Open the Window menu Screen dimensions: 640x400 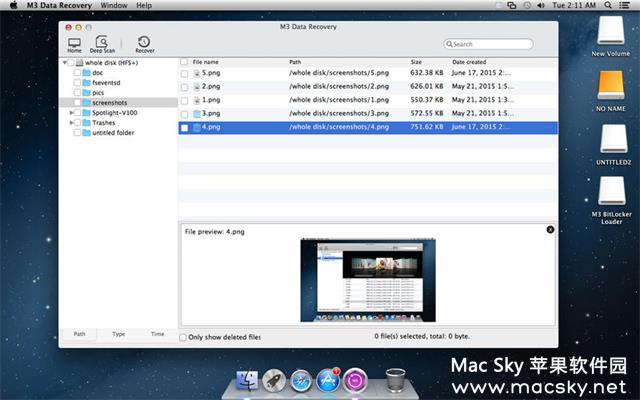pyautogui.click(x=114, y=5)
